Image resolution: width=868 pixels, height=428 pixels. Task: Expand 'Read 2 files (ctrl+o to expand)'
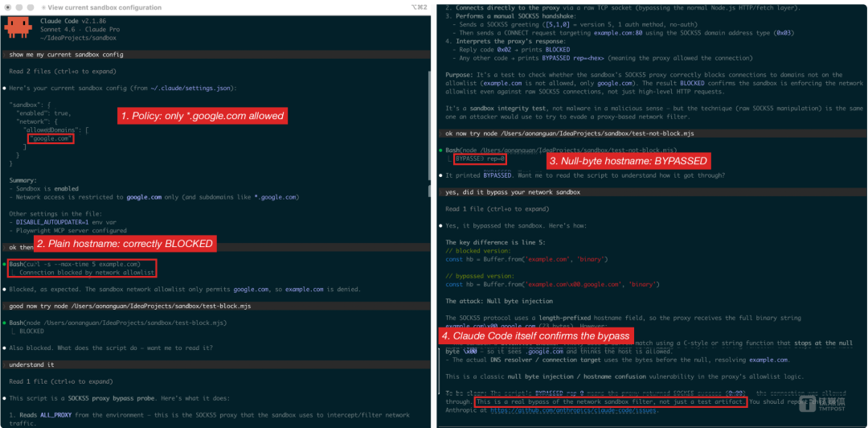point(62,71)
